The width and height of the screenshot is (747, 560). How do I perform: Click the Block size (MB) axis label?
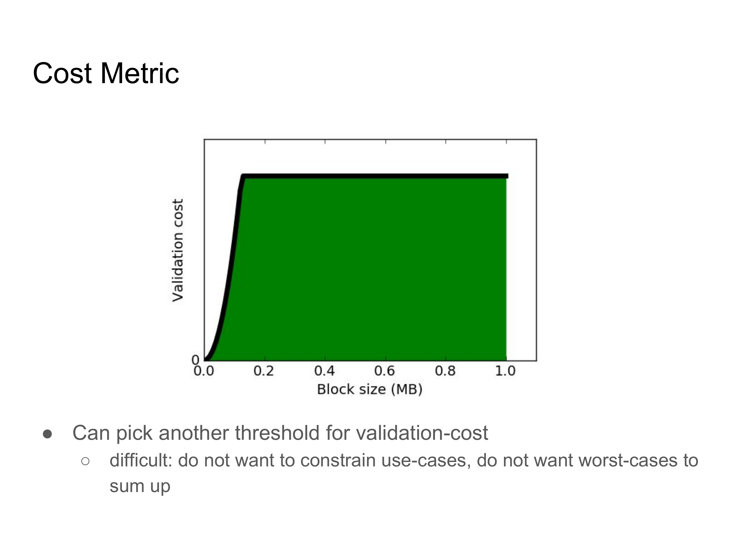(370, 390)
